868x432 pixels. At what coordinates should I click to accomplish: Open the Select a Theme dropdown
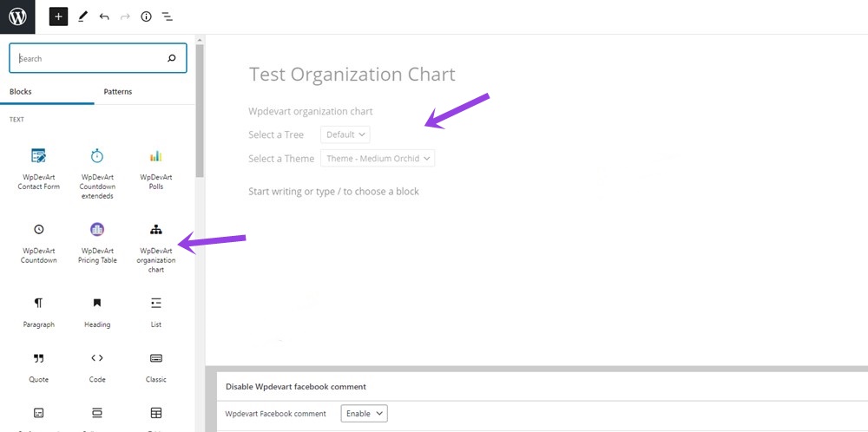pos(377,159)
